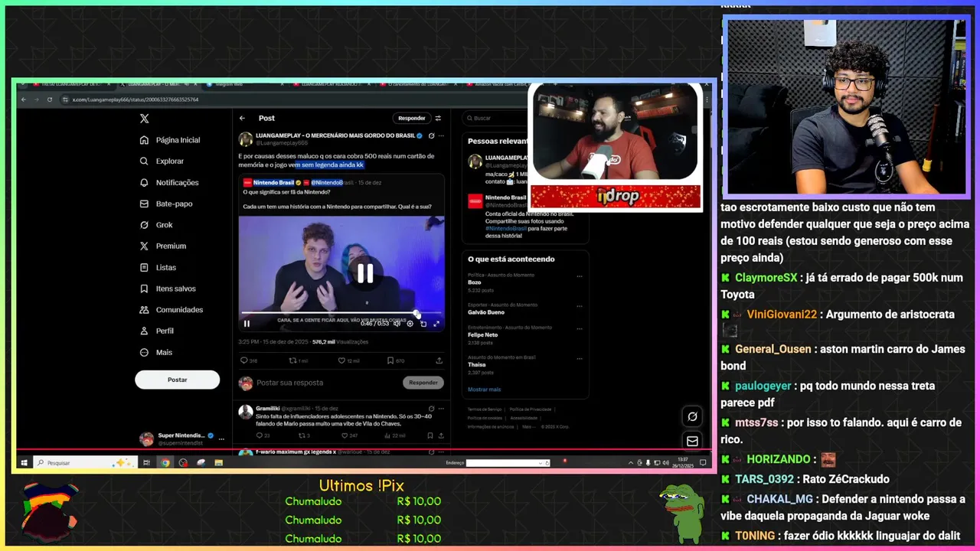This screenshot has height=551, width=980.
Task: Toggle video picture-in-picture icon
Action: 423,324
